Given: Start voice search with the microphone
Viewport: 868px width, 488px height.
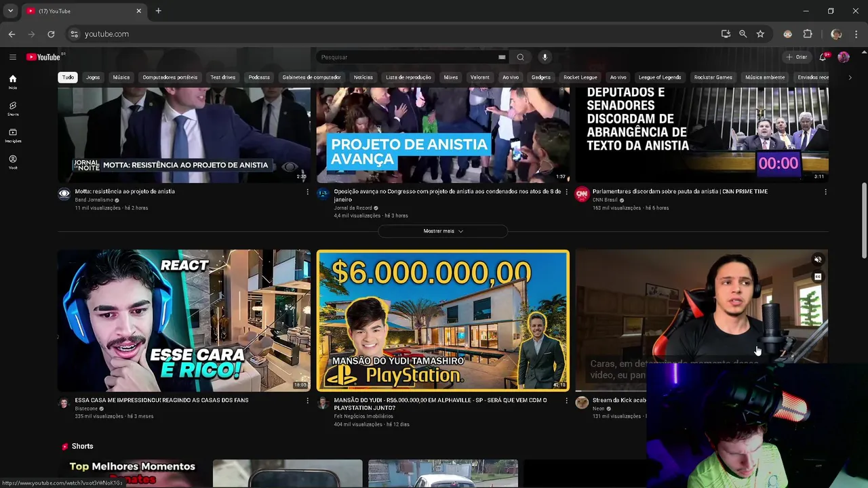Looking at the screenshot, I should (545, 57).
